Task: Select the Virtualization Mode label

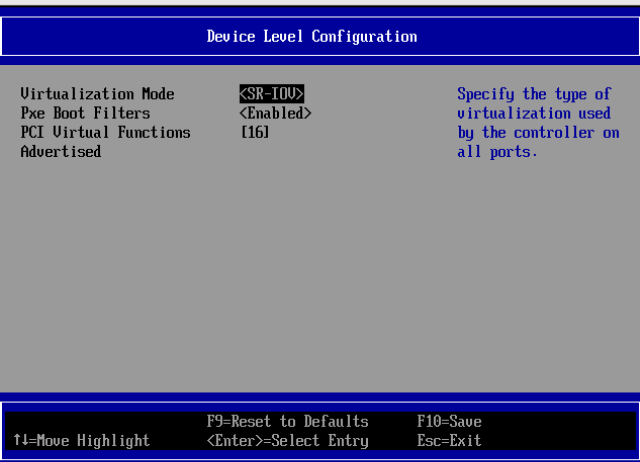Action: (97, 94)
